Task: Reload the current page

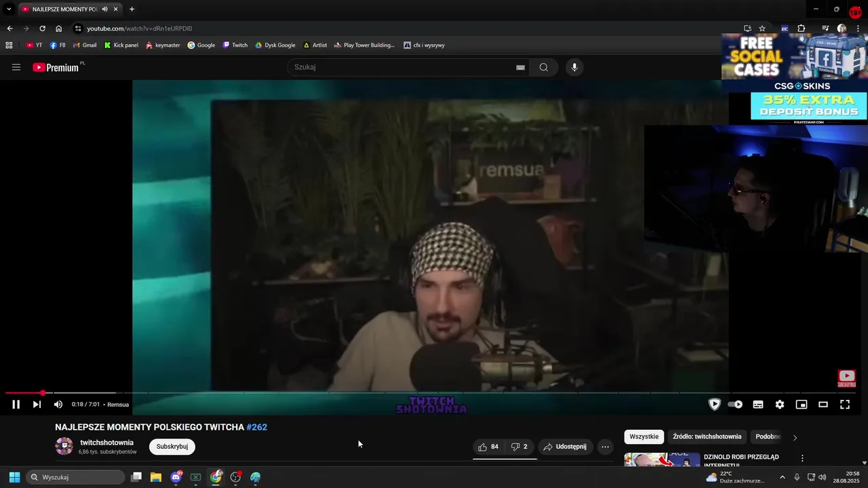Action: coord(42,28)
